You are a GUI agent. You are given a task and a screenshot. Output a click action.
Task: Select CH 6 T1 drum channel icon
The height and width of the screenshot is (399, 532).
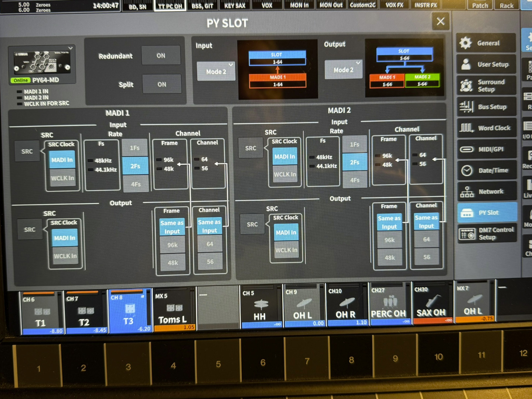(42, 311)
